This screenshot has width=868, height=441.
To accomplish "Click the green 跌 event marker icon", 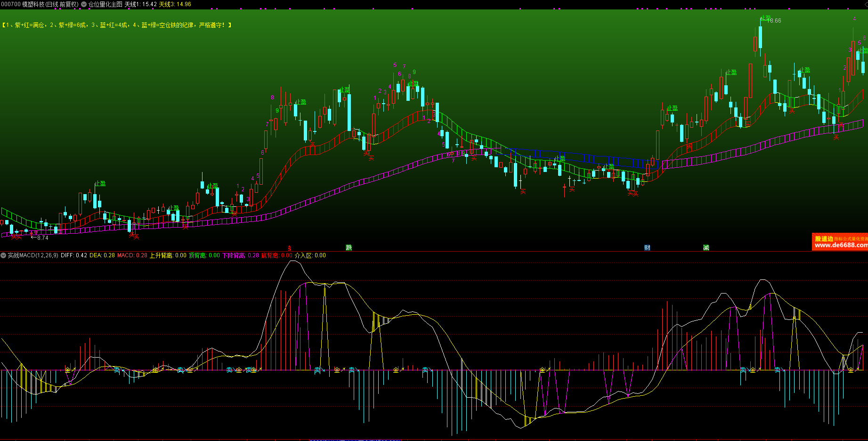I will [x=349, y=248].
